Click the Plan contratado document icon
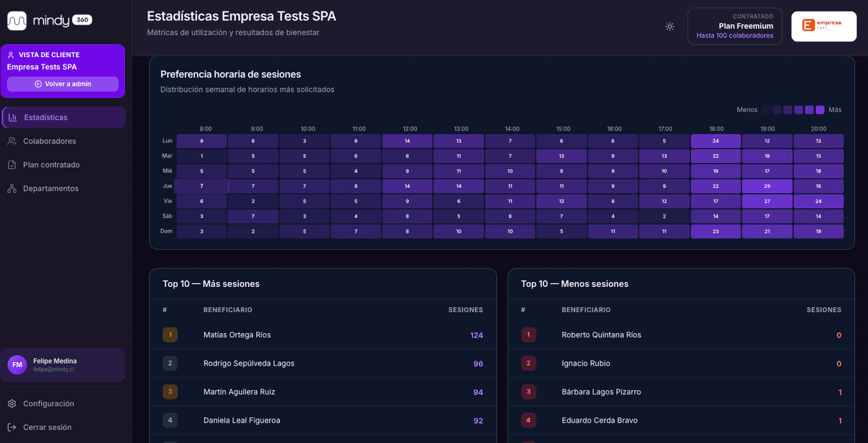Viewport: 868px width, 443px height. (12, 165)
